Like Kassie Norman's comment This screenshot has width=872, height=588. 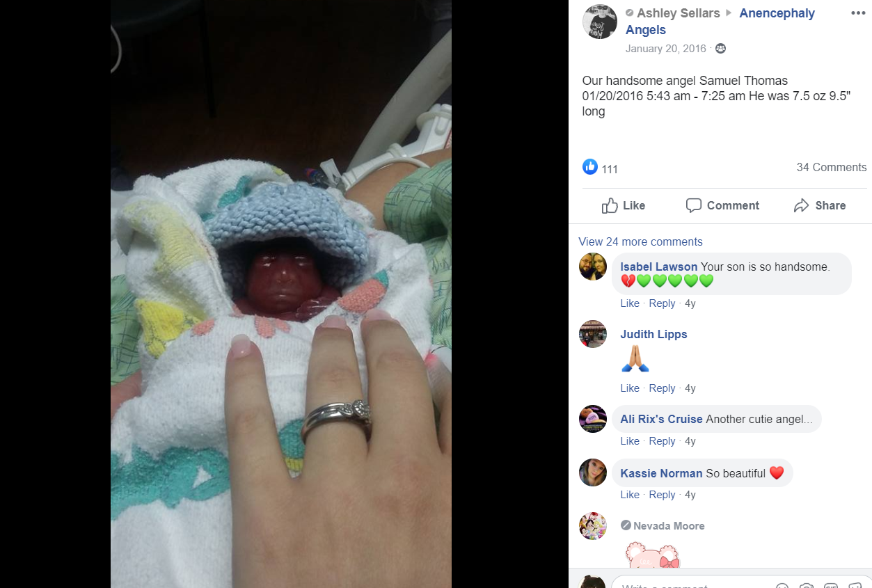(630, 495)
